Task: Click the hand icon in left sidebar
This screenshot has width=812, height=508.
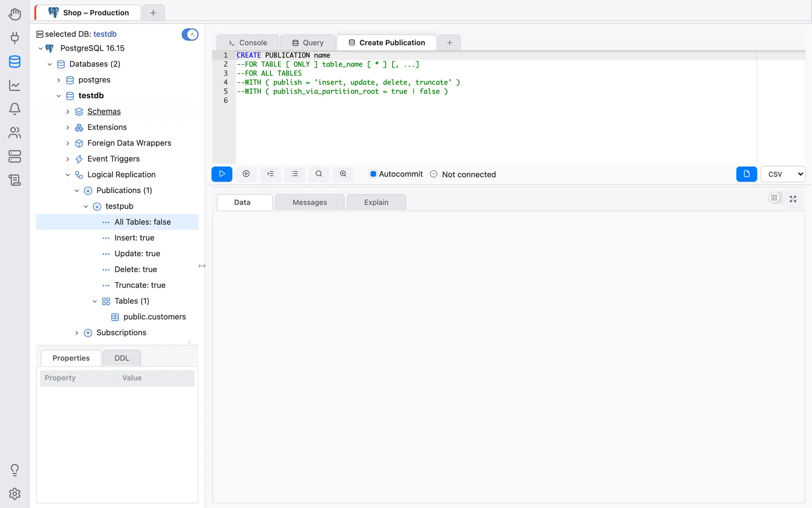Action: pyautogui.click(x=14, y=14)
